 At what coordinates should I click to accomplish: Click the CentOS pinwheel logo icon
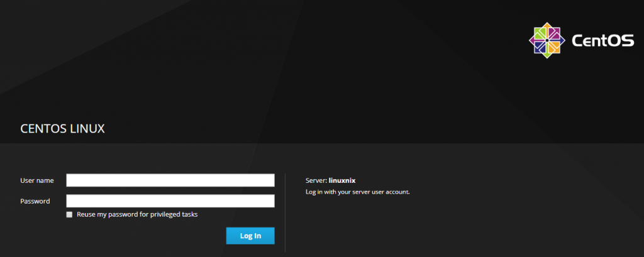pos(547,41)
